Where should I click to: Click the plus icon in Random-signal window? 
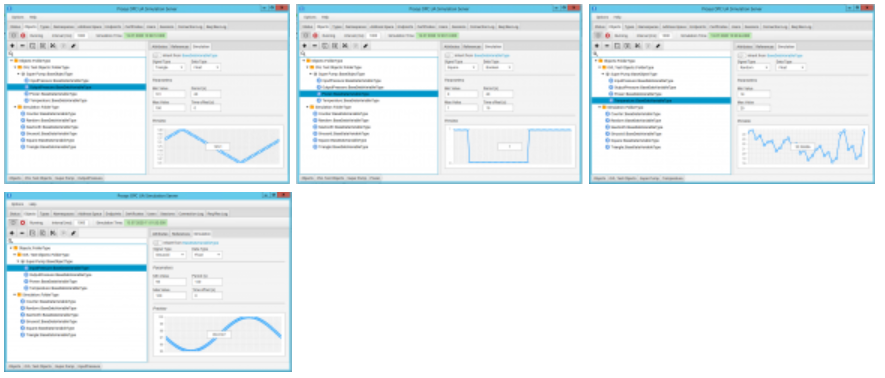[x=596, y=45]
